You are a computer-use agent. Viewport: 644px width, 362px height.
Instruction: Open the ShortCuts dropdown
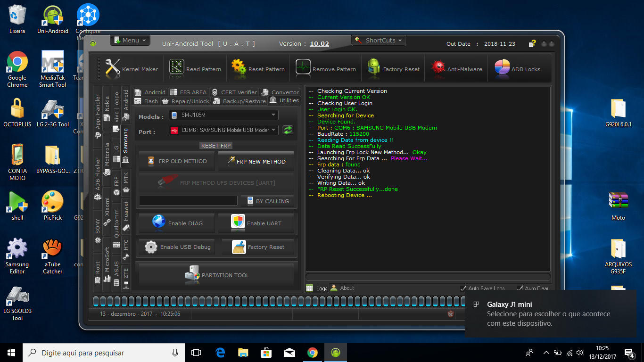pos(380,41)
